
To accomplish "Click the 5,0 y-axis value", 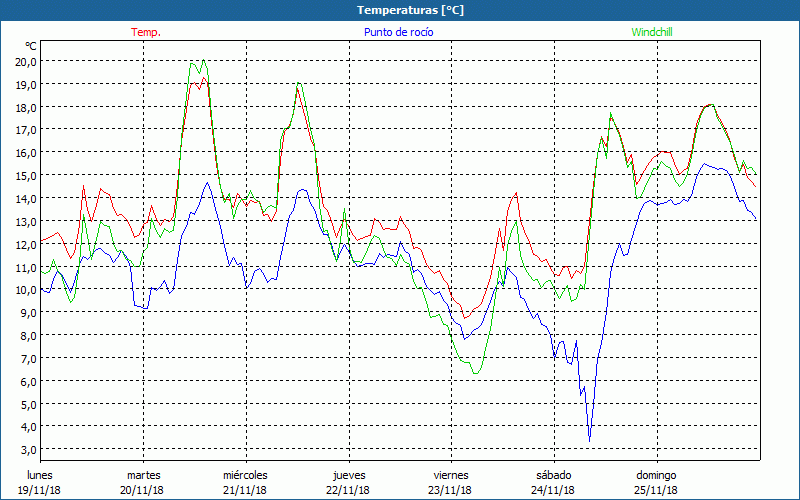I will (29, 405).
